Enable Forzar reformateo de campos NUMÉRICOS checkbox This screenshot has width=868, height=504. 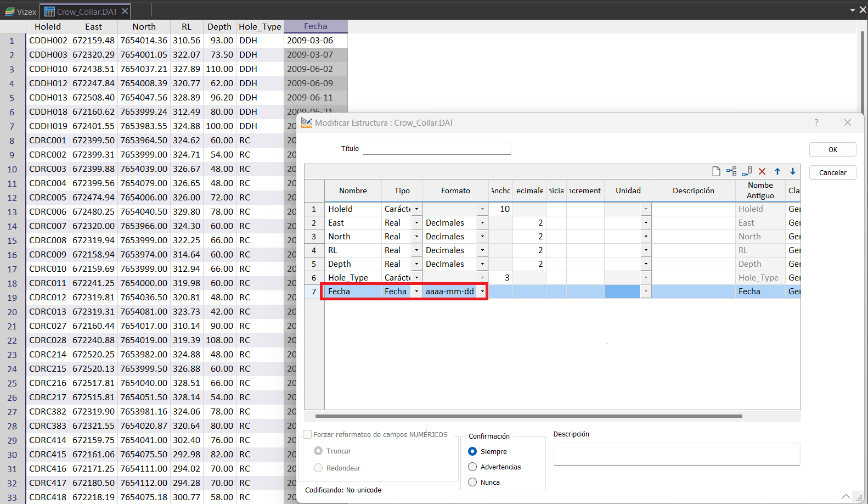click(x=308, y=434)
